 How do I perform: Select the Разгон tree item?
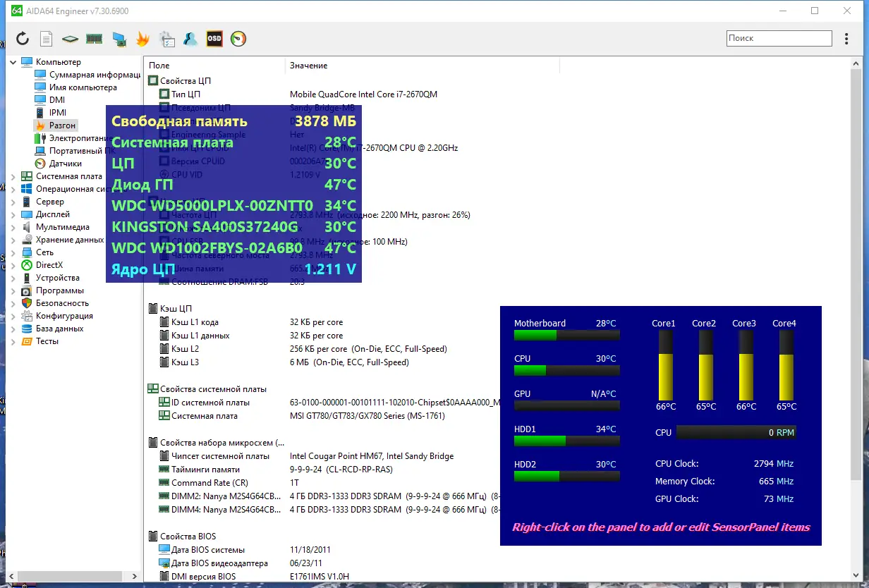(62, 125)
